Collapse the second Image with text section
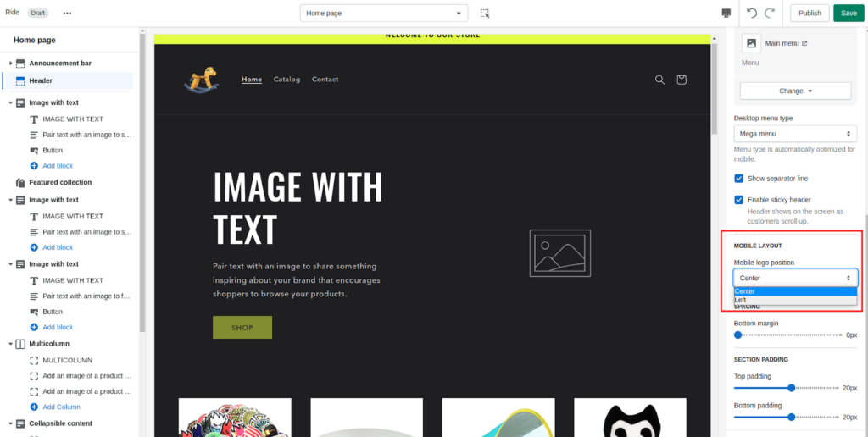 tap(10, 200)
